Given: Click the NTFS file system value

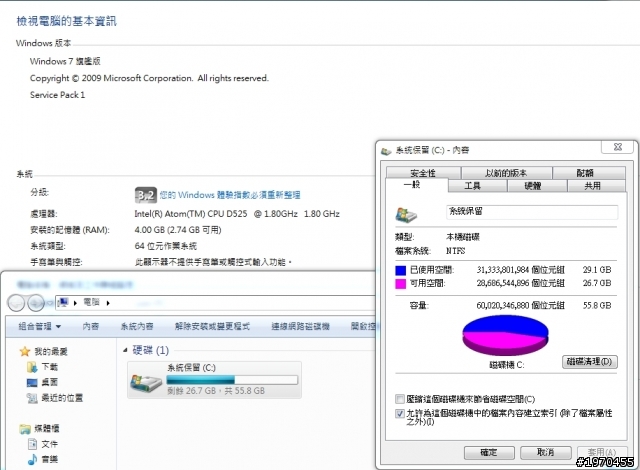Looking at the screenshot, I should [456, 251].
